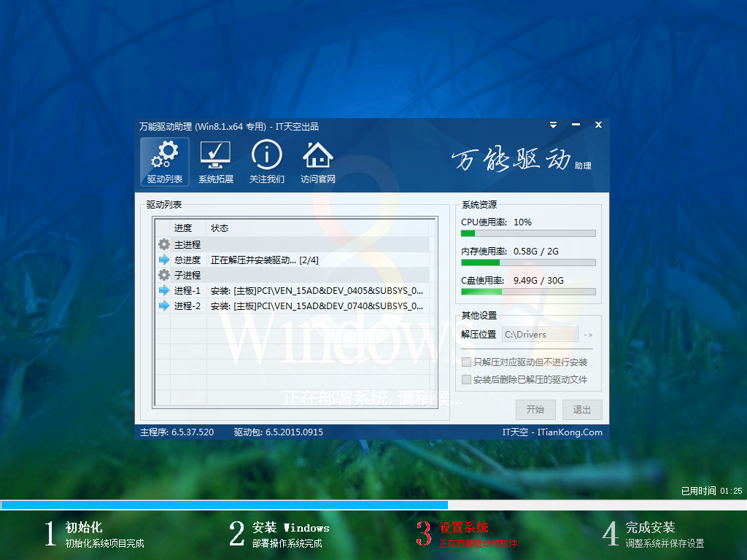Click the arrow icon beside 进程-1
The width and height of the screenshot is (747, 560).
pyautogui.click(x=164, y=290)
